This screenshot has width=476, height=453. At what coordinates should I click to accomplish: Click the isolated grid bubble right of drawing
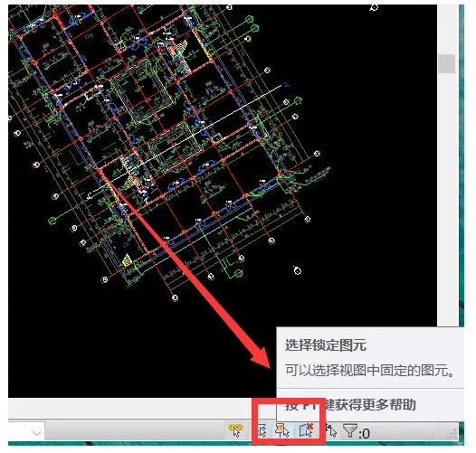[297, 270]
